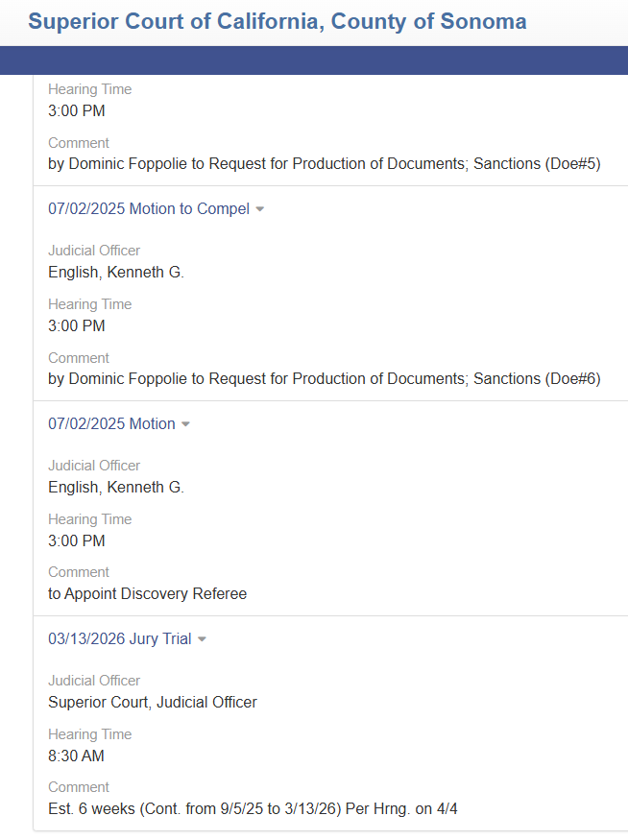The height and width of the screenshot is (840, 628).
Task: Click the 'to Appoint Discovery Referee' comment
Action: point(147,593)
